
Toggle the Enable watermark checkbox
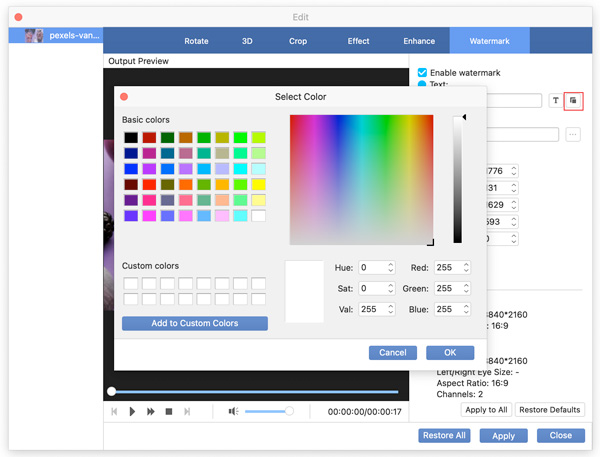coord(422,73)
